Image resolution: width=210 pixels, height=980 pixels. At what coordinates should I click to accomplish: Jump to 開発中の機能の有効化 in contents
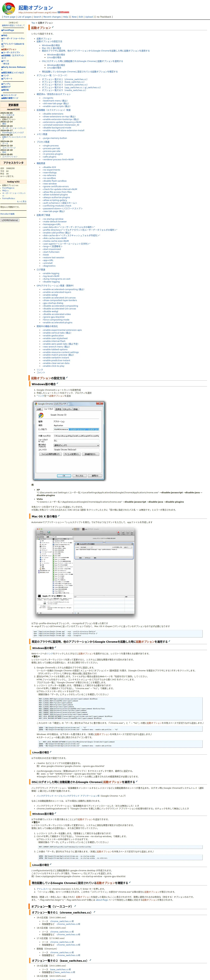click(47, 326)
